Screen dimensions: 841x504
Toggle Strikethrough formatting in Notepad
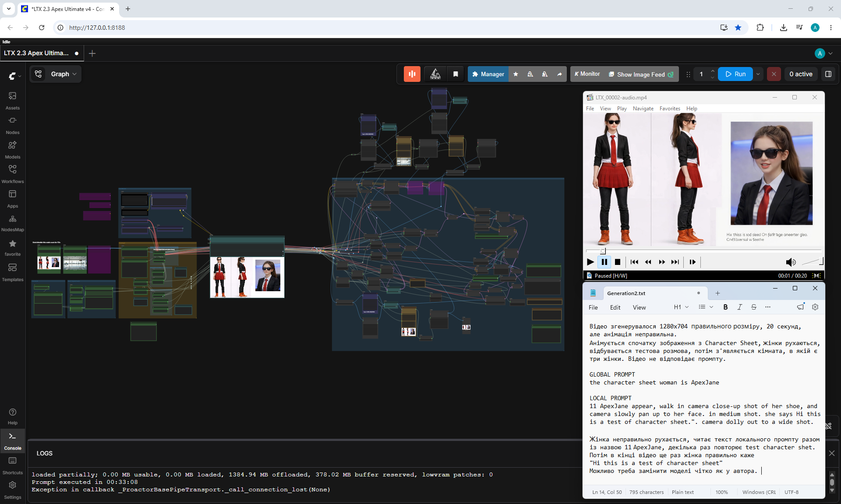click(753, 307)
